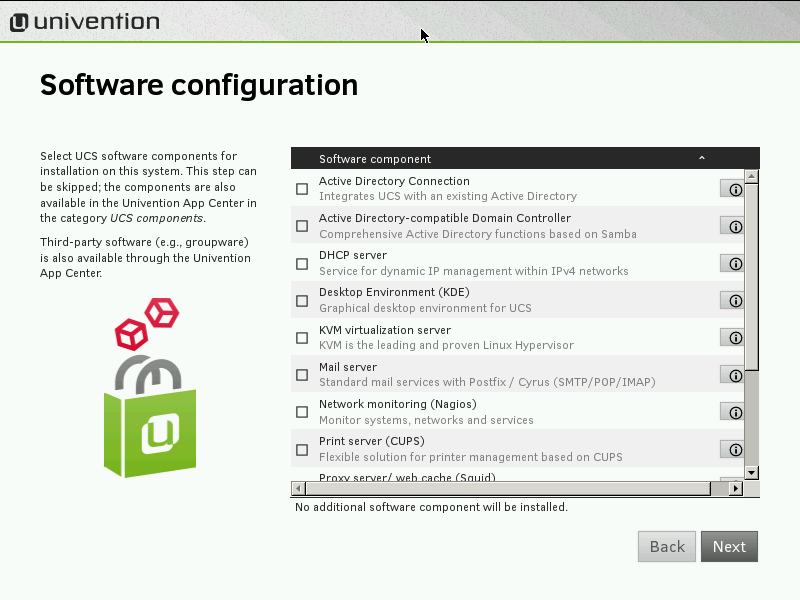
Task: Check the DHCP server component
Action: point(302,264)
